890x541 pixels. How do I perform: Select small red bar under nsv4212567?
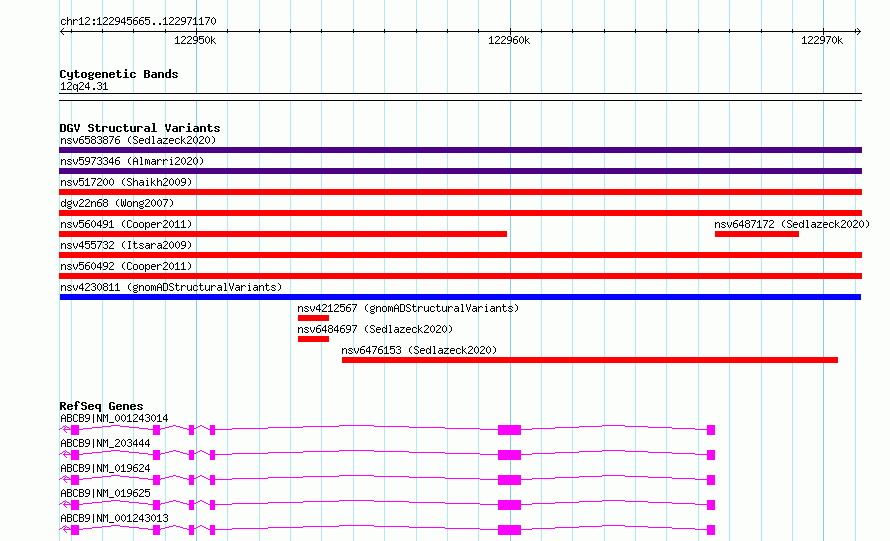pyautogui.click(x=313, y=318)
